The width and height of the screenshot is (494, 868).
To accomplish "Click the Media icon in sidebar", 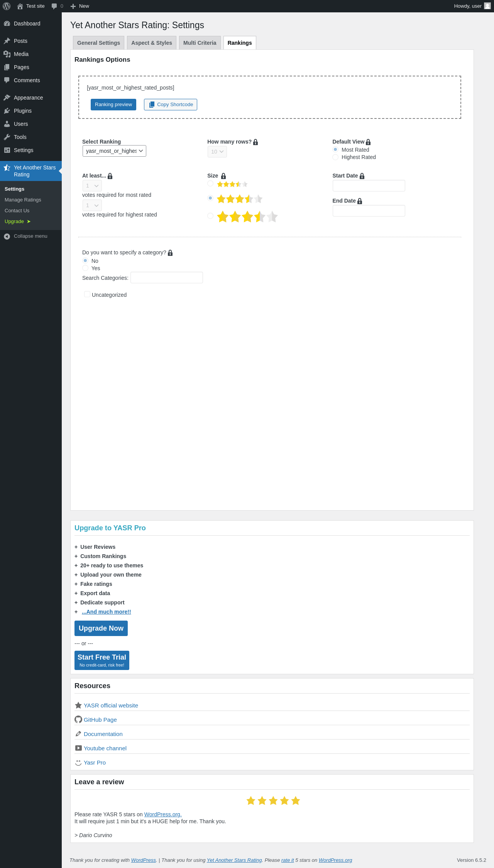I will [7, 54].
